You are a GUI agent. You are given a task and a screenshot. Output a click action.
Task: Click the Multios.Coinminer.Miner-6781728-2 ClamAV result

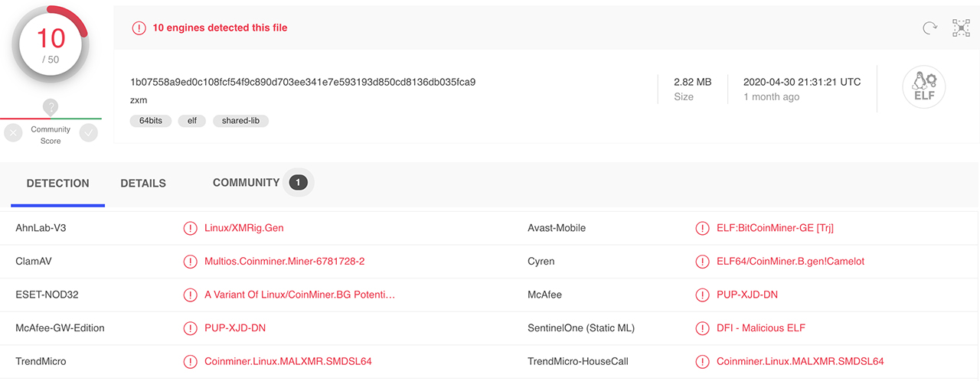click(x=285, y=262)
